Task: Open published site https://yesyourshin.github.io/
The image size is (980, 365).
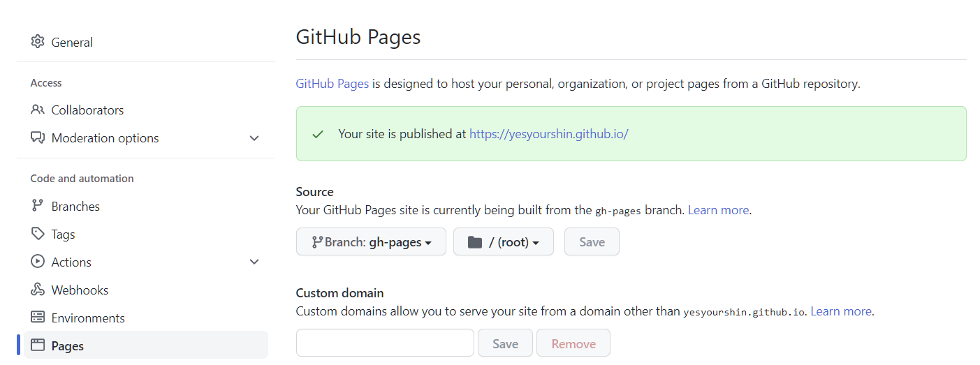Action: [549, 134]
